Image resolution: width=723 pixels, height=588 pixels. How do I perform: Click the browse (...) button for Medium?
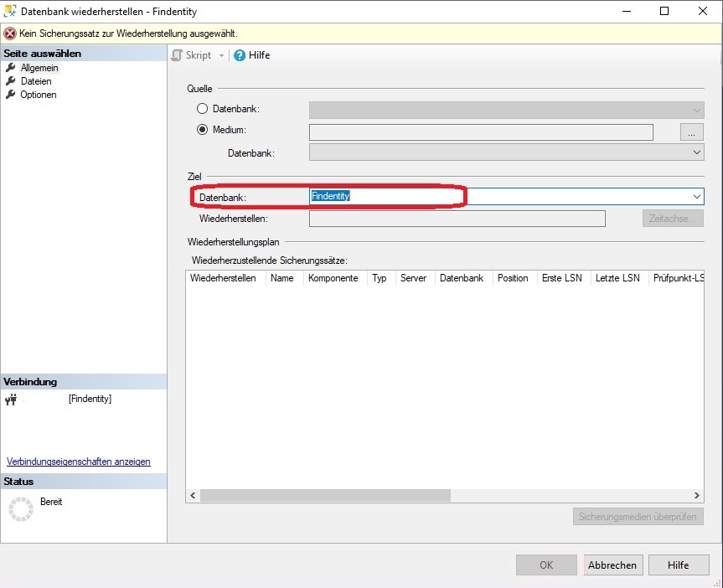692,132
